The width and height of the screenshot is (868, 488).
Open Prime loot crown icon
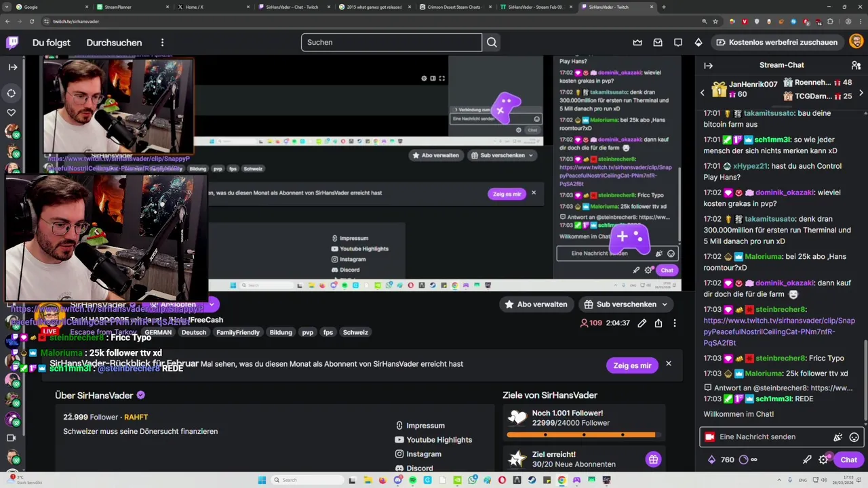637,43
